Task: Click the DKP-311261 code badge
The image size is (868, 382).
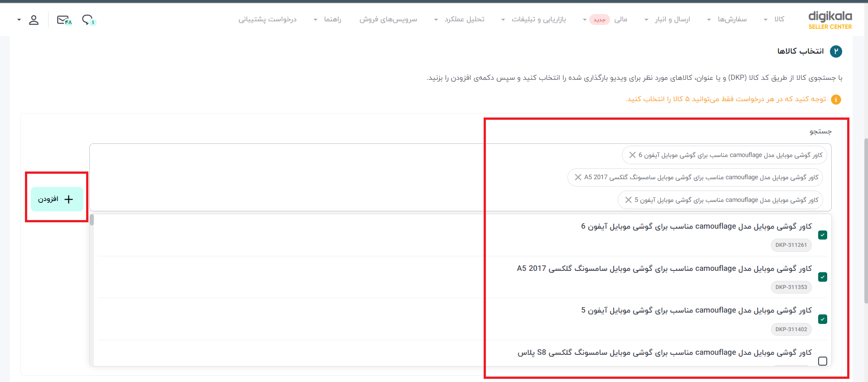Action: (791, 245)
